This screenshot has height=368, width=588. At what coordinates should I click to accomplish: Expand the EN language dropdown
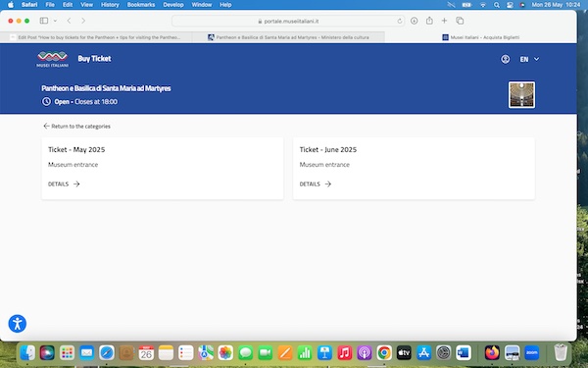[x=529, y=59]
